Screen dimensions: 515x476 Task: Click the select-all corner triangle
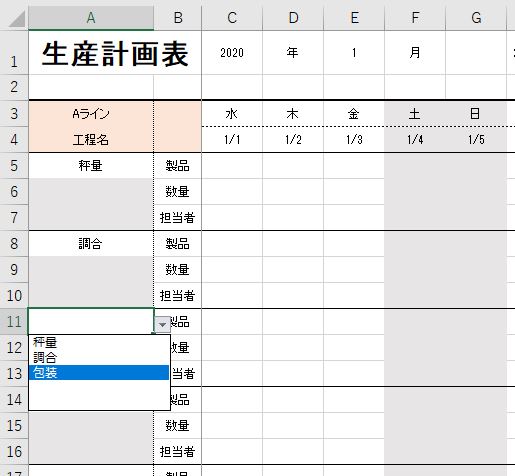[17, 19]
